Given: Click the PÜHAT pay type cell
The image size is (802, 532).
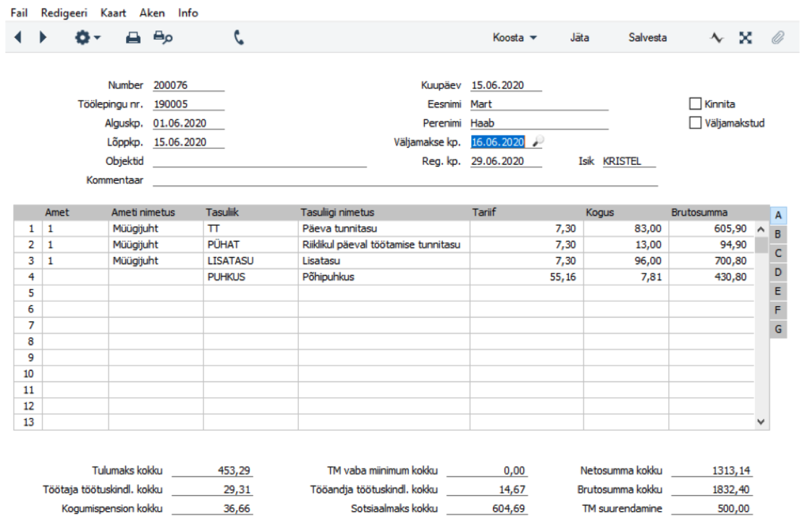Looking at the screenshot, I should click(x=250, y=245).
